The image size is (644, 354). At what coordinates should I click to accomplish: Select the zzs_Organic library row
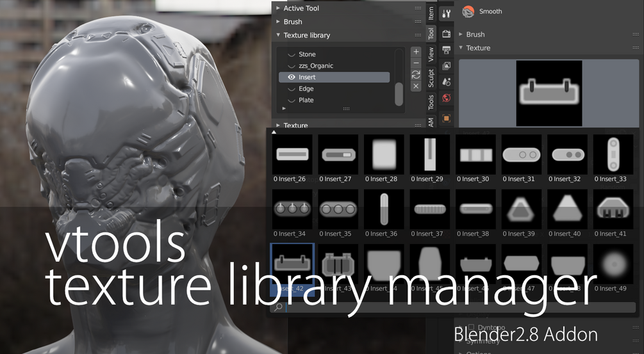(x=334, y=66)
